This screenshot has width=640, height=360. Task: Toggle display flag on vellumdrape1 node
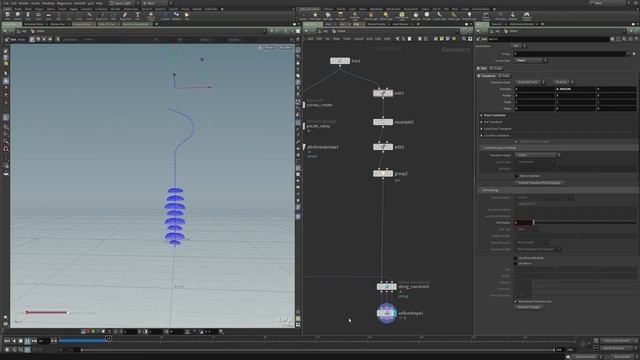395,313
